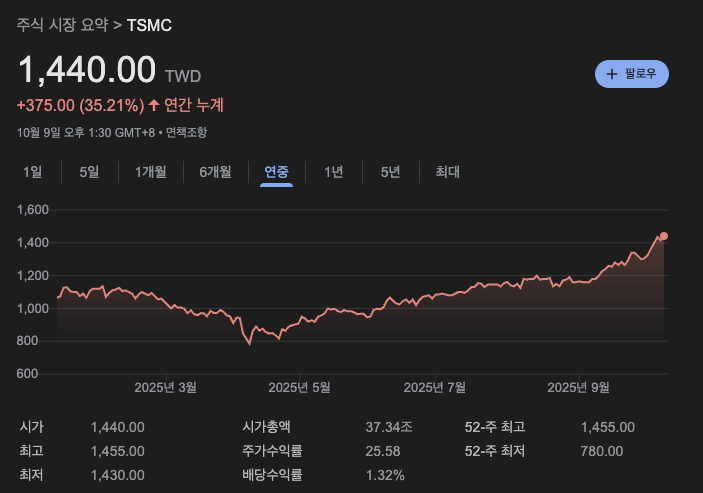Choose the 5년 range tab

coord(390,172)
